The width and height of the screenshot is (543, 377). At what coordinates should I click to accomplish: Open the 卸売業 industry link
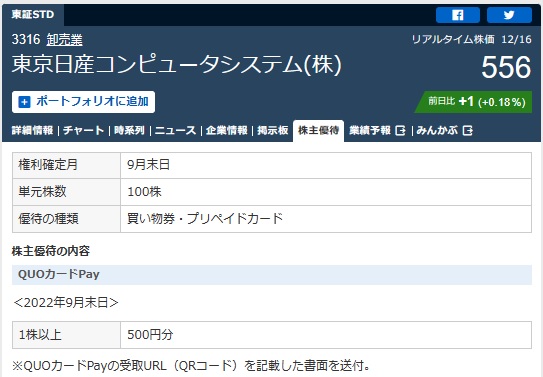(x=65, y=39)
